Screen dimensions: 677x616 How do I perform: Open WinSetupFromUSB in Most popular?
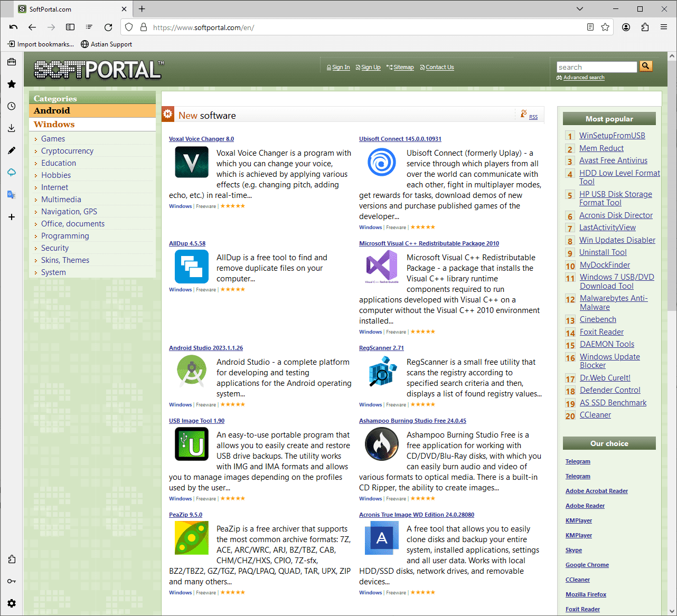tap(612, 136)
